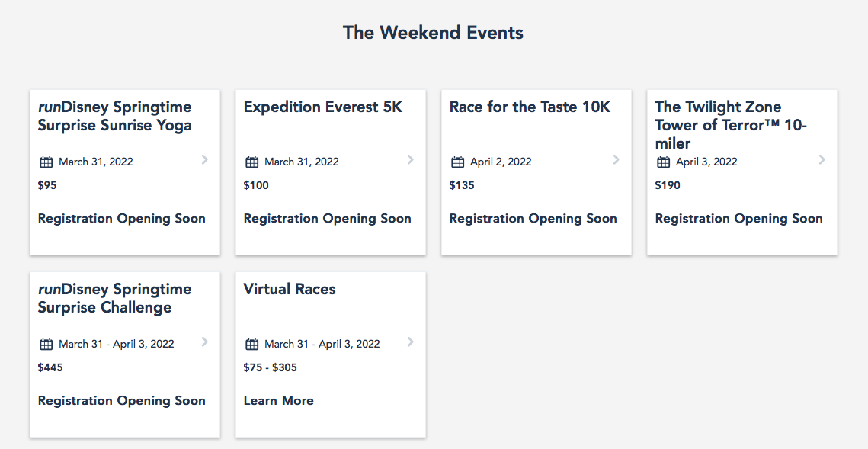Open Twilight Zone Tower of Terror 10-miler title
Image resolution: width=868 pixels, height=449 pixels.
(730, 125)
